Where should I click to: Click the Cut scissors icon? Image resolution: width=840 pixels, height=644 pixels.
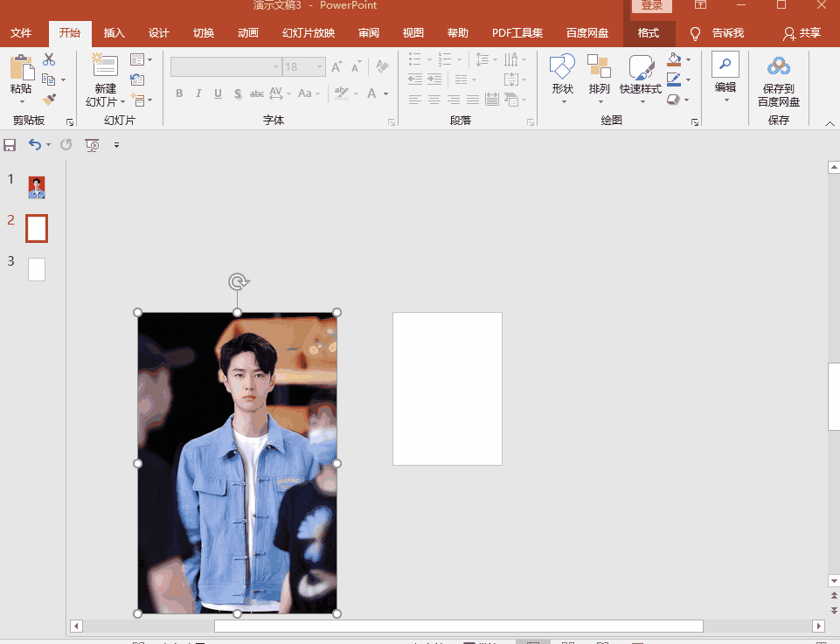(x=49, y=59)
